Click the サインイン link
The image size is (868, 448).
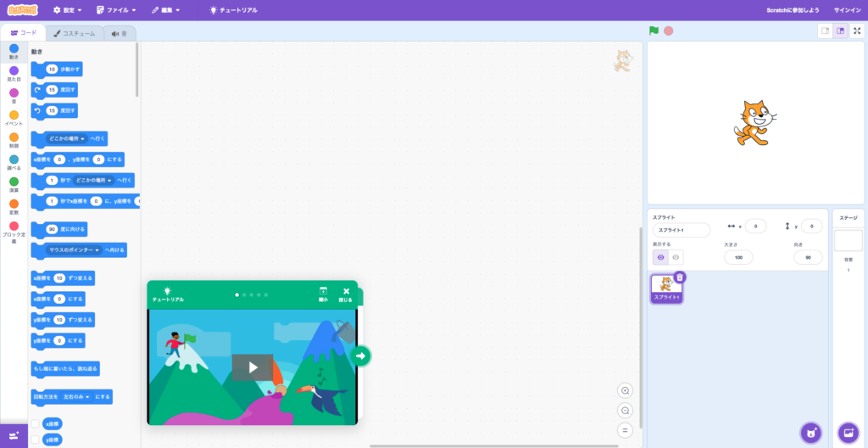coord(847,10)
